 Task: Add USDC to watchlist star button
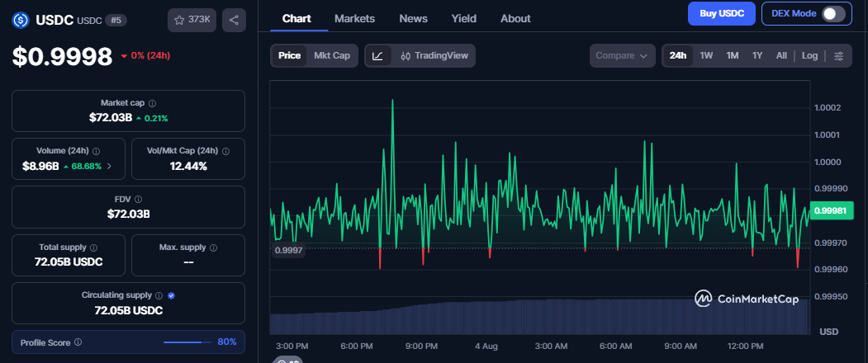[x=192, y=20]
